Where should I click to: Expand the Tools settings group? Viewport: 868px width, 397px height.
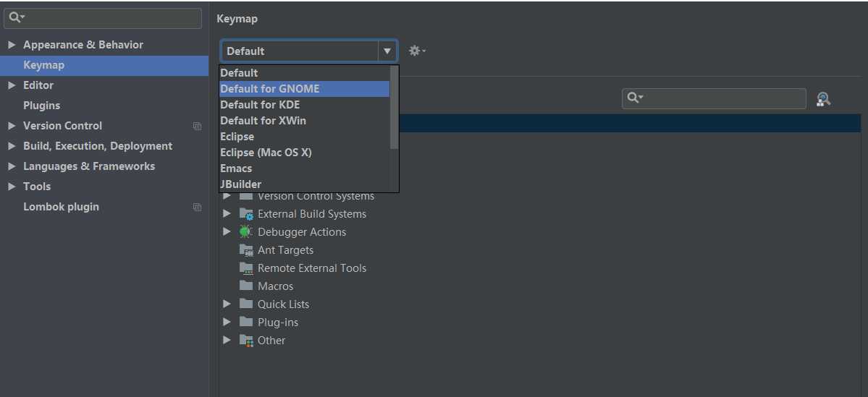coord(12,187)
